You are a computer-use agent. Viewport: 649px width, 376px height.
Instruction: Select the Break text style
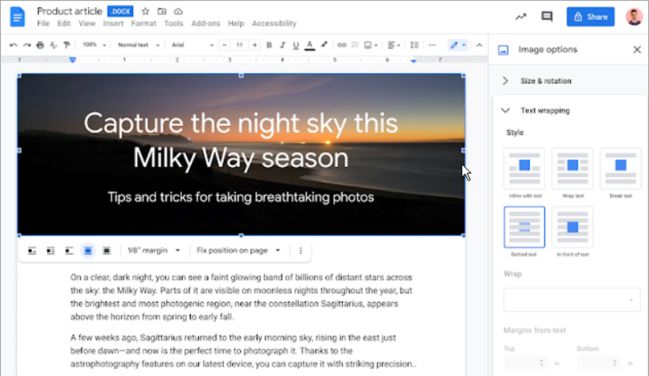[x=620, y=168]
